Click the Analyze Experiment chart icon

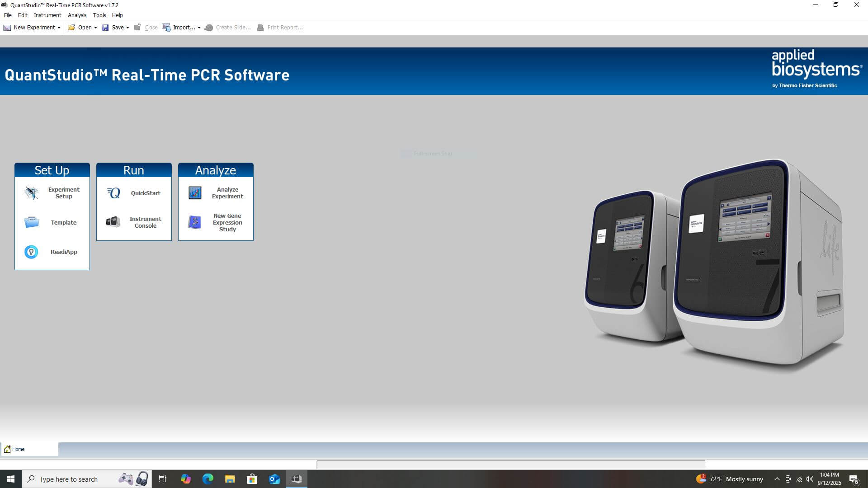pyautogui.click(x=195, y=193)
